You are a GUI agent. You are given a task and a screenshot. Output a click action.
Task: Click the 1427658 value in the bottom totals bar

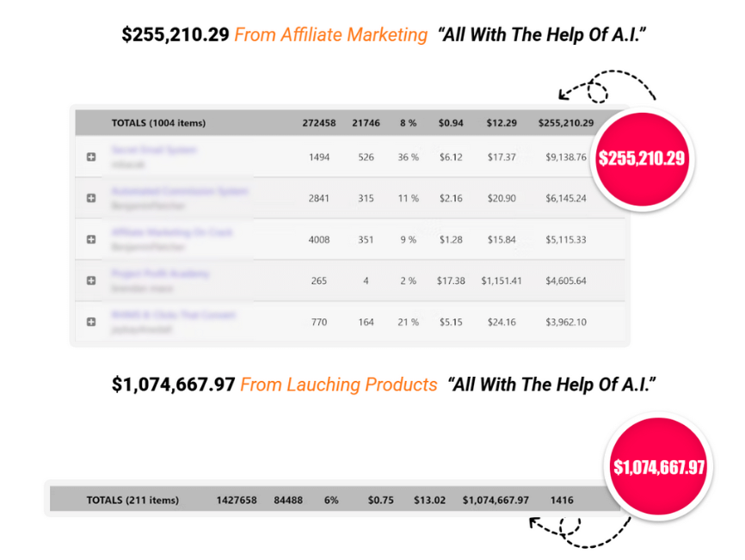point(237,500)
